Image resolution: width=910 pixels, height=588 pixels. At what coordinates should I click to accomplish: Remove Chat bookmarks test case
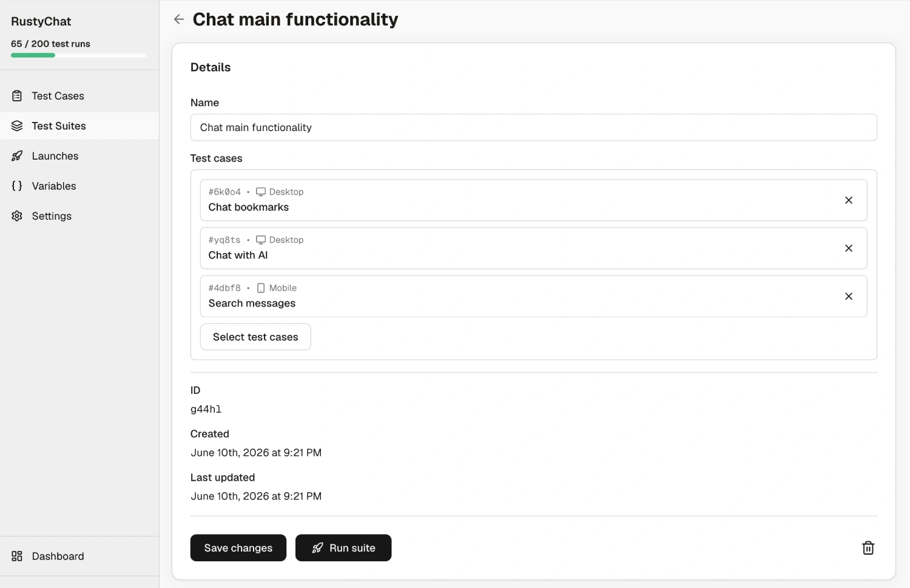[x=849, y=200]
